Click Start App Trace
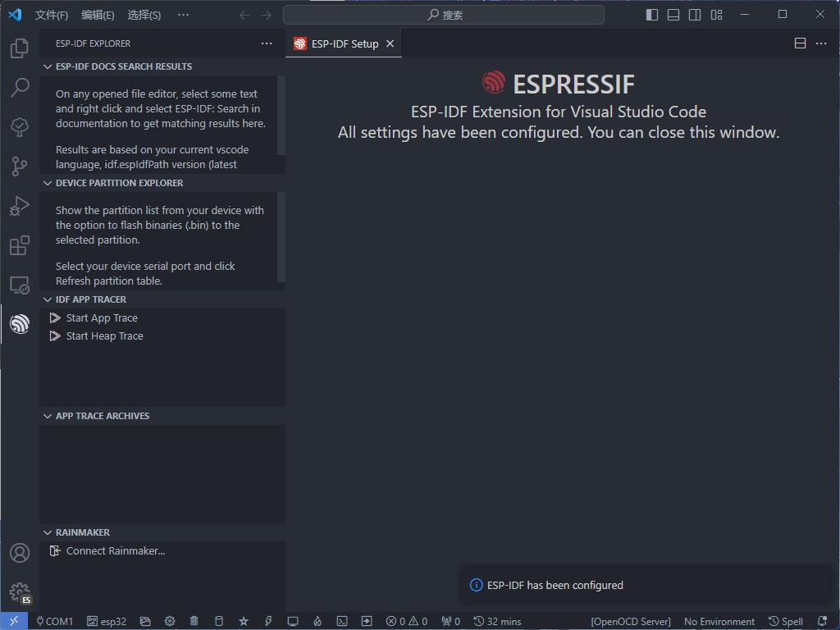 (102, 317)
